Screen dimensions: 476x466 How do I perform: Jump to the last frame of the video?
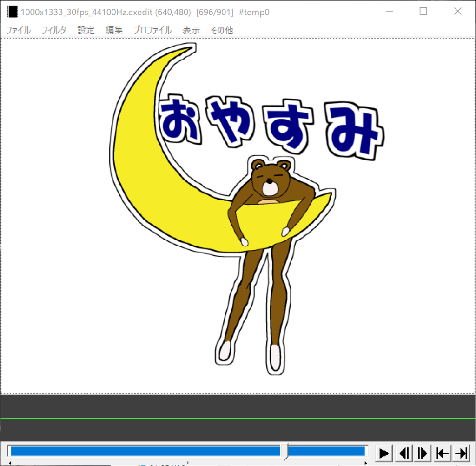coord(461,452)
